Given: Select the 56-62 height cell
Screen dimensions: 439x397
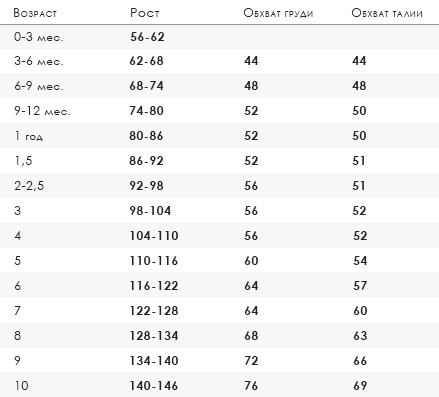Looking at the screenshot, I should [x=147, y=37].
